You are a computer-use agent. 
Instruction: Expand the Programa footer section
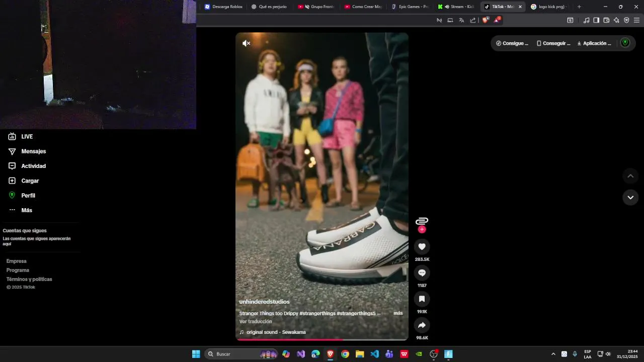coord(18,270)
